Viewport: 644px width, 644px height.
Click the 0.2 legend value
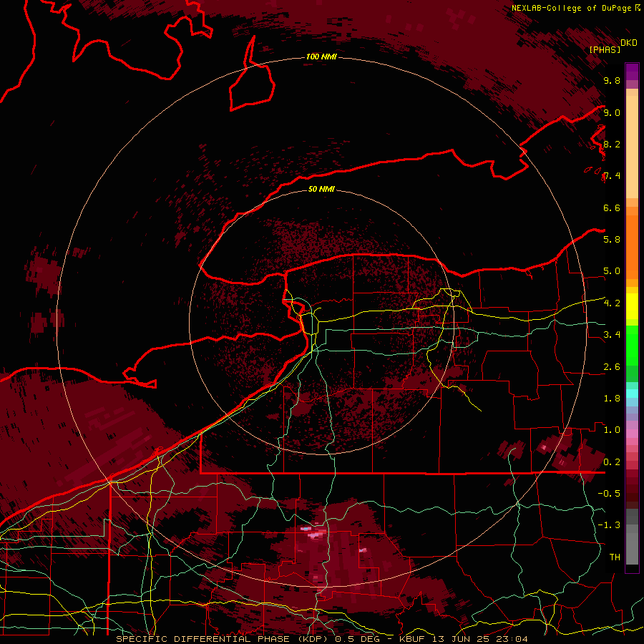tap(612, 462)
